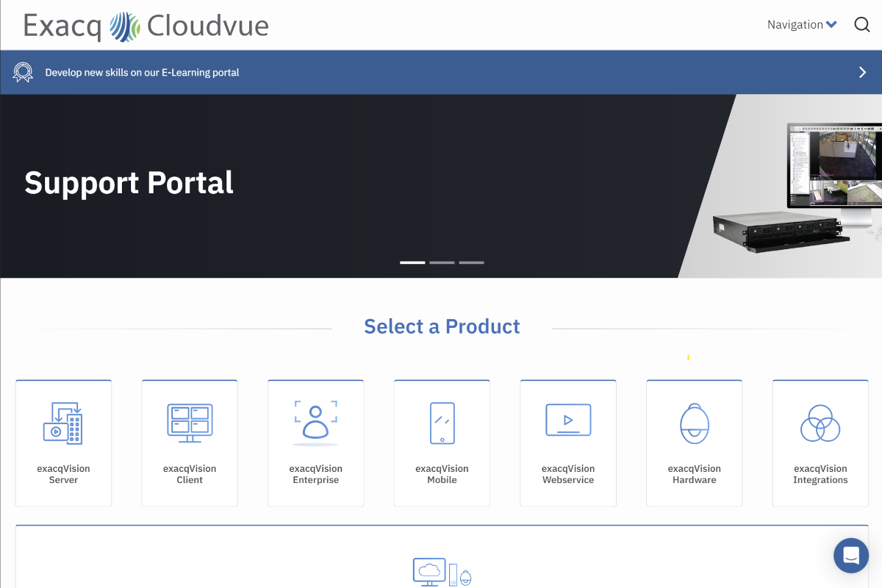Click the Exacq Cloudvue logo

[146, 26]
